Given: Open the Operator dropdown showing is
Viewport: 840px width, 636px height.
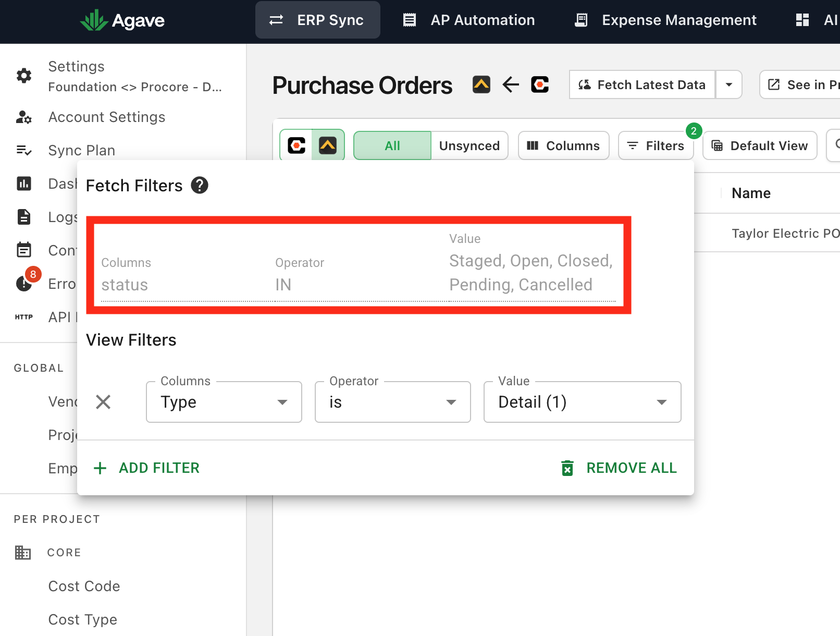Looking at the screenshot, I should (x=393, y=402).
